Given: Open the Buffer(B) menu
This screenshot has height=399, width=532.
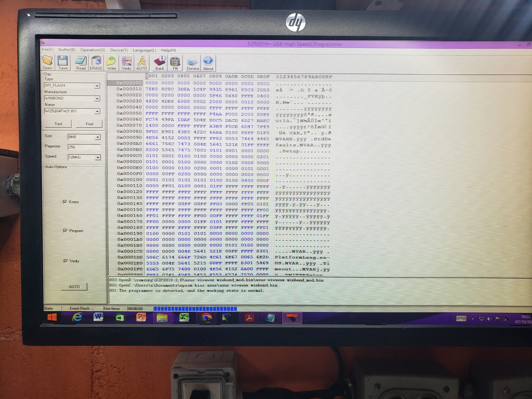Looking at the screenshot, I should click(x=67, y=50).
